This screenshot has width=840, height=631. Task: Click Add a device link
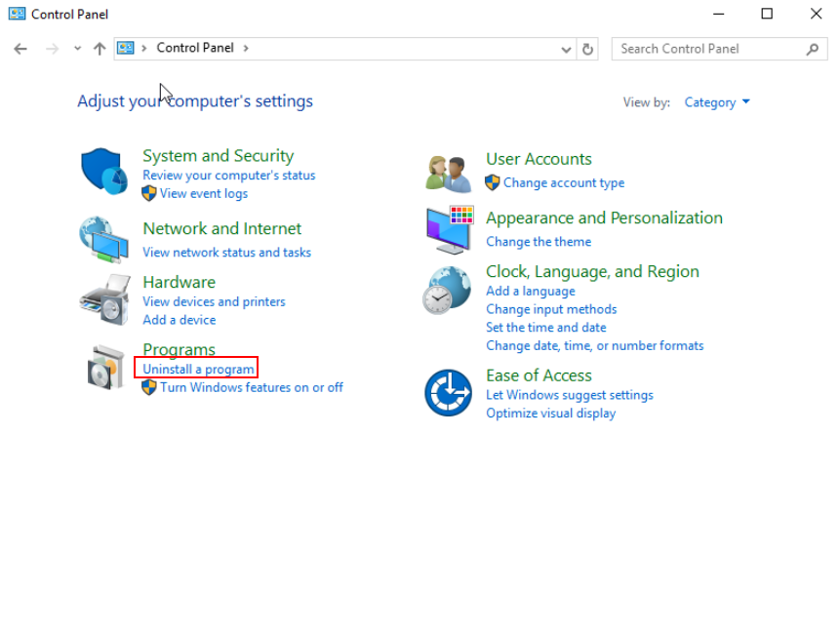(179, 320)
